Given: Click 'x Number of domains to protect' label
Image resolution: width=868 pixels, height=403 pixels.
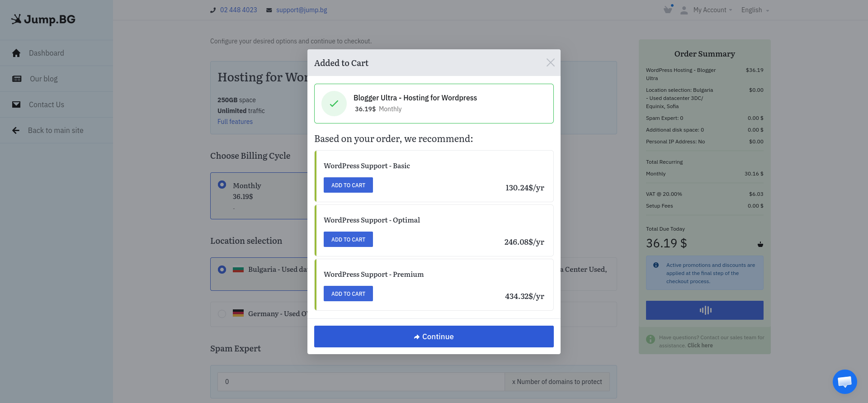Looking at the screenshot, I should [557, 382].
